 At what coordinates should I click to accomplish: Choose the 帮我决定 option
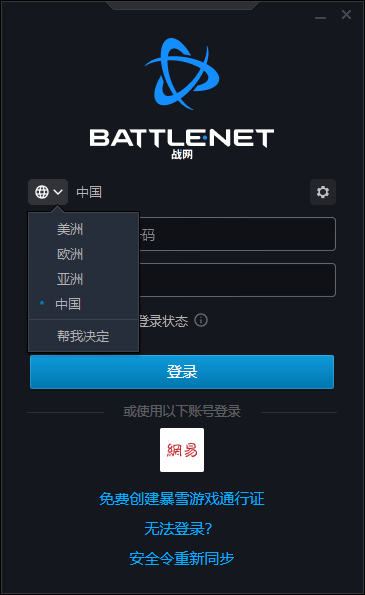84,336
